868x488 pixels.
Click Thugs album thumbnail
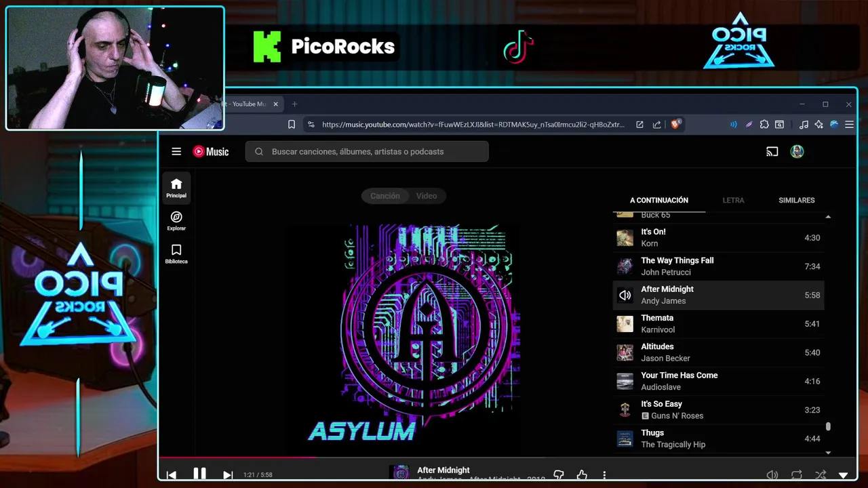point(625,439)
